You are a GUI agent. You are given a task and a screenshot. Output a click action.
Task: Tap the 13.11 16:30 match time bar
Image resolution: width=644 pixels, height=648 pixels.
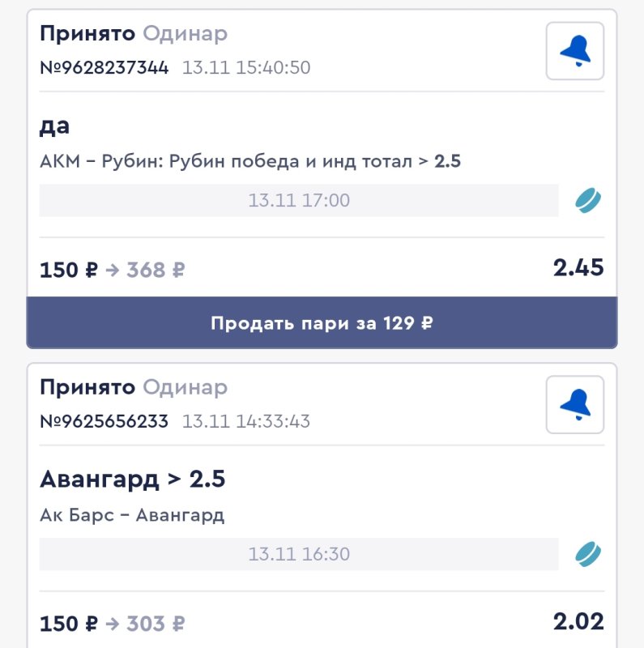pos(299,554)
